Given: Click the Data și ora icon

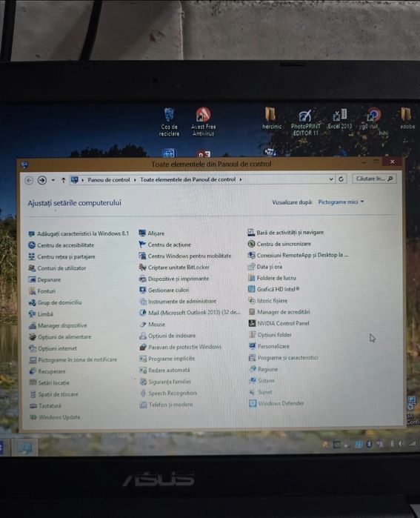Looking at the screenshot, I should point(252,267).
